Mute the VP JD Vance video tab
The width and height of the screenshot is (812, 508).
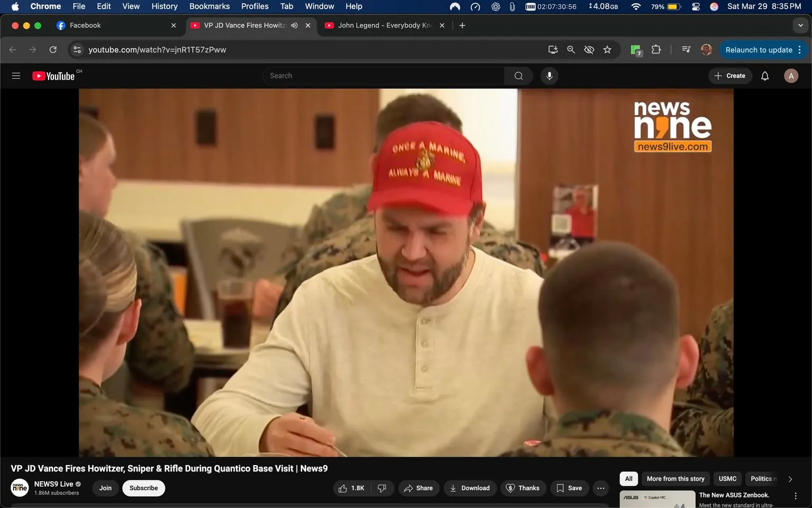pyautogui.click(x=294, y=25)
